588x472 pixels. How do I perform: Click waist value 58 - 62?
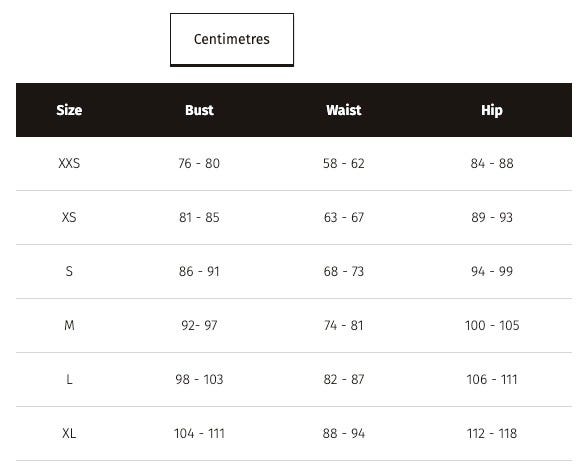point(344,163)
